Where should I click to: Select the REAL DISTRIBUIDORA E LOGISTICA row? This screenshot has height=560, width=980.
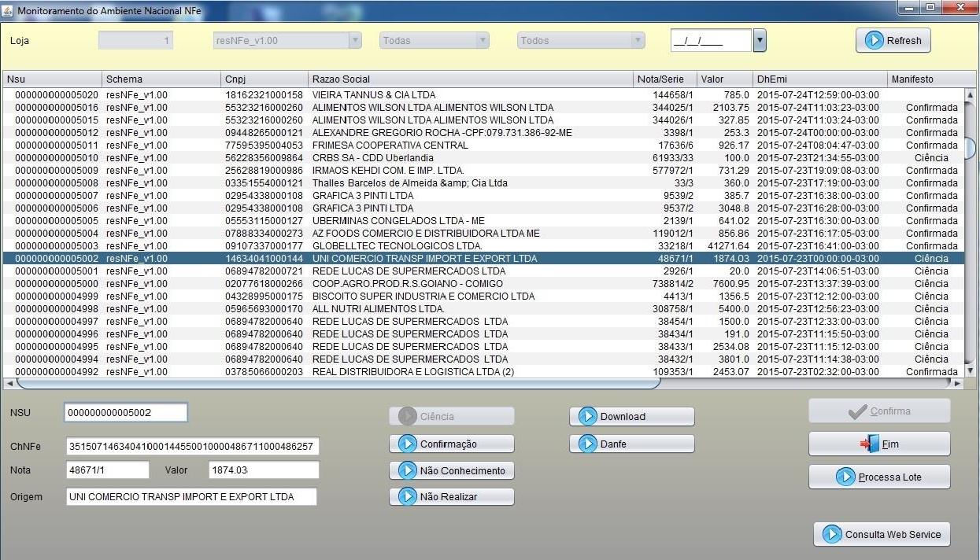tap(483, 371)
